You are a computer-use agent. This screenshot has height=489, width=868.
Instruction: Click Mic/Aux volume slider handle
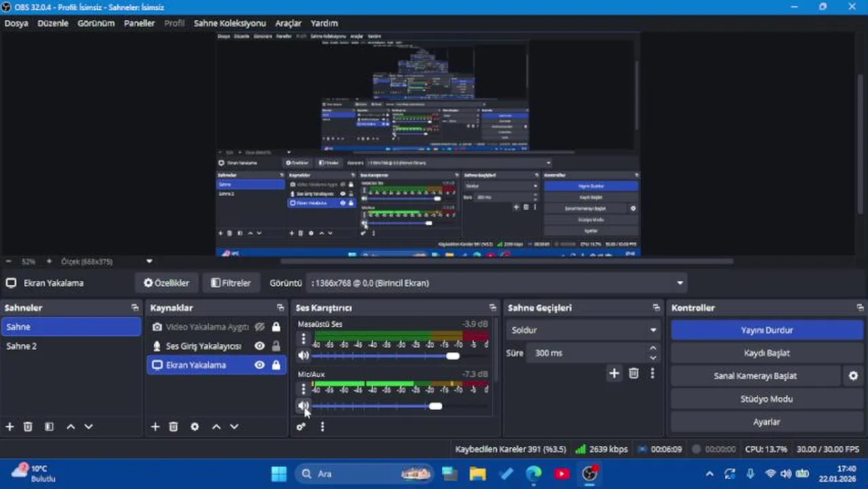click(x=435, y=406)
